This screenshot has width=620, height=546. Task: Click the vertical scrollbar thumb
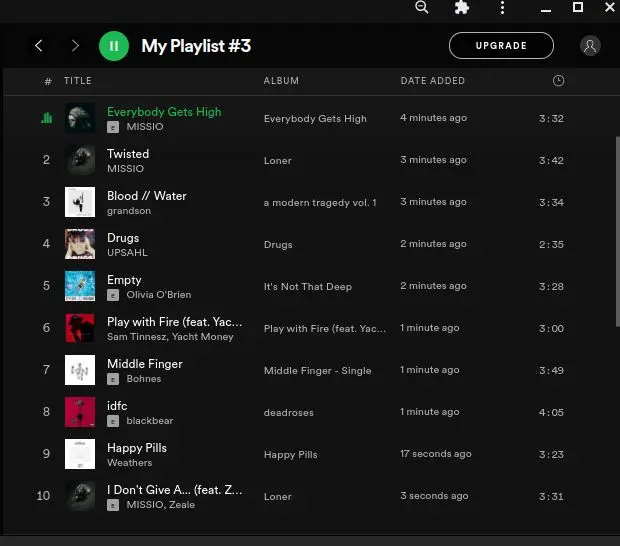coord(618,231)
